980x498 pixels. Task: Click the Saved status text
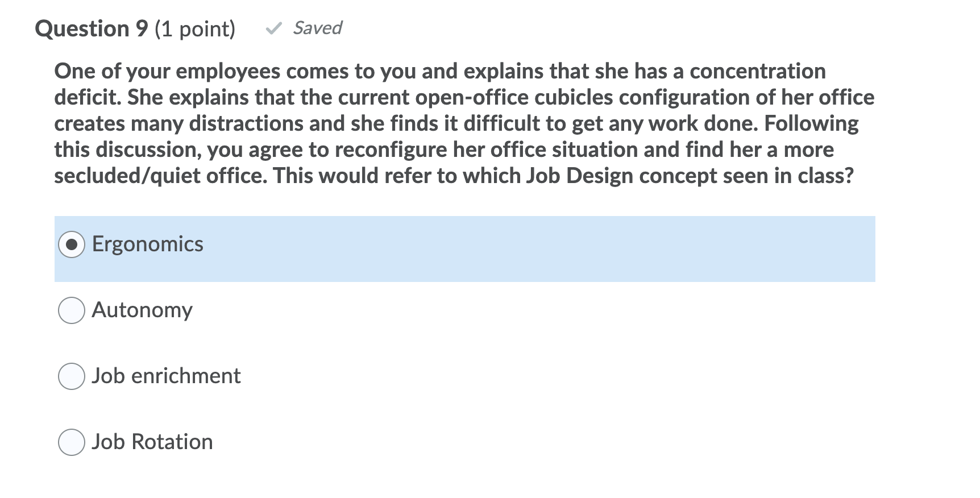click(x=317, y=27)
